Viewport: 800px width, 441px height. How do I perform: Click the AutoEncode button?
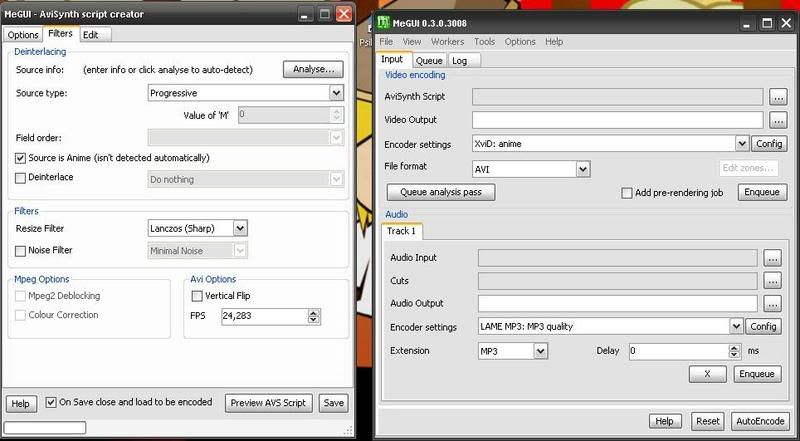(760, 421)
